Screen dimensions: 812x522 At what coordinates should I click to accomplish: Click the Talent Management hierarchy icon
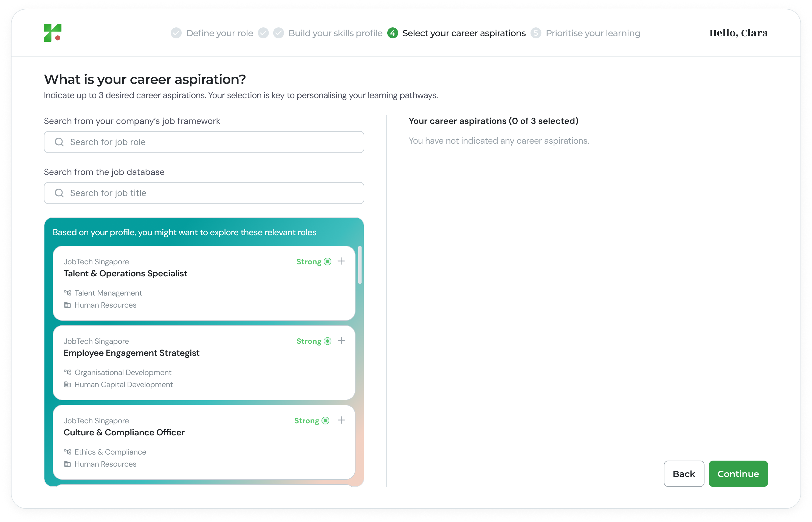[67, 293]
